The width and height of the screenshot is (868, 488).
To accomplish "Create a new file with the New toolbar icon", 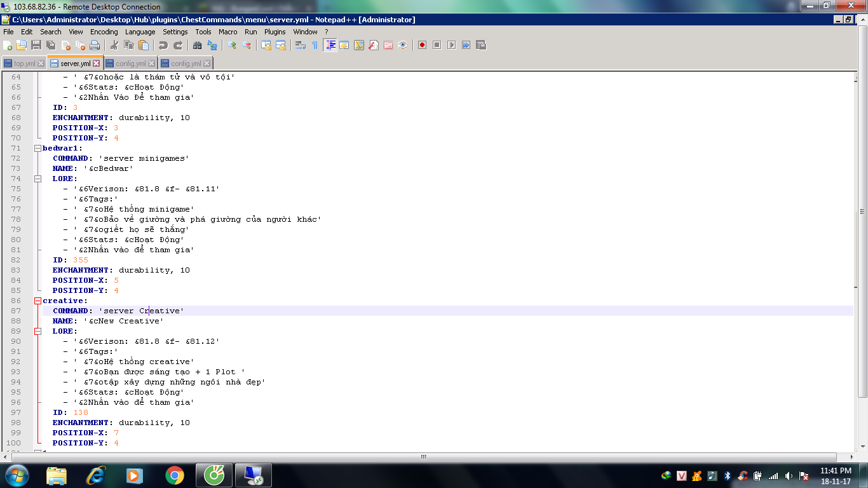I will tap(8, 45).
